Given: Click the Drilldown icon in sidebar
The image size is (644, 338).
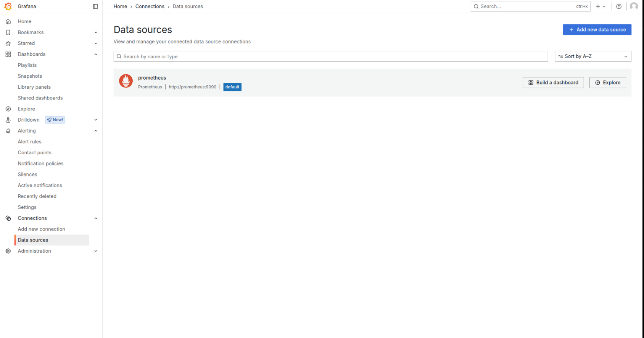Looking at the screenshot, I should pyautogui.click(x=8, y=120).
